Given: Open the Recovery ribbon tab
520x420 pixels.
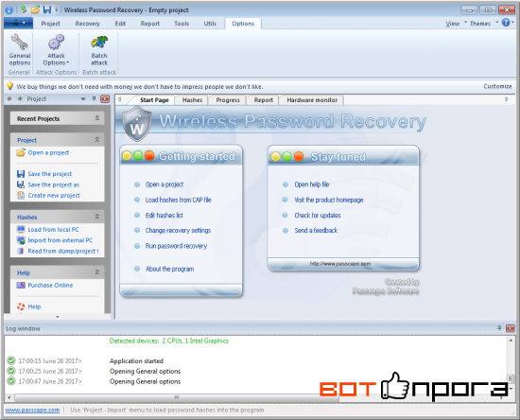Looking at the screenshot, I should pos(87,24).
